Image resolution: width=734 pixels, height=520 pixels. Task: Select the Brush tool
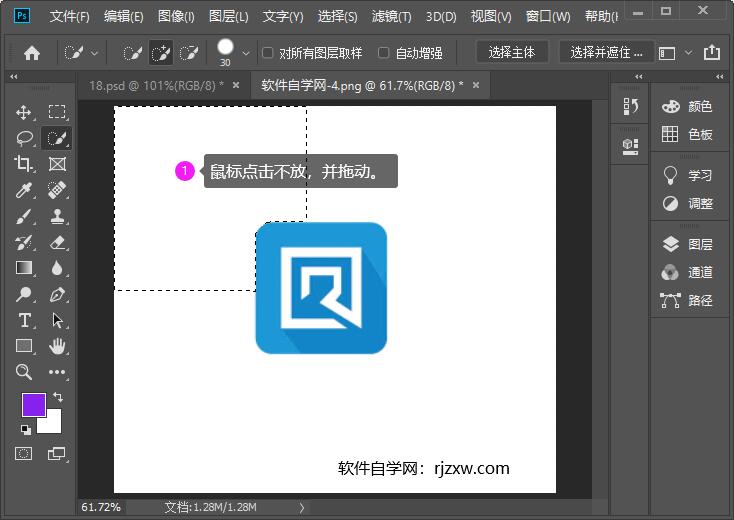pyautogui.click(x=23, y=216)
